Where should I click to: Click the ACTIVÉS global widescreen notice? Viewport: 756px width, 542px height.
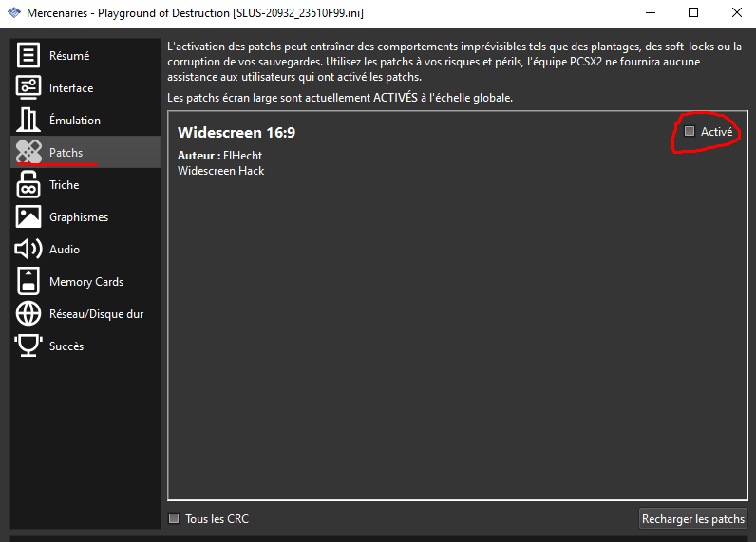point(340,98)
